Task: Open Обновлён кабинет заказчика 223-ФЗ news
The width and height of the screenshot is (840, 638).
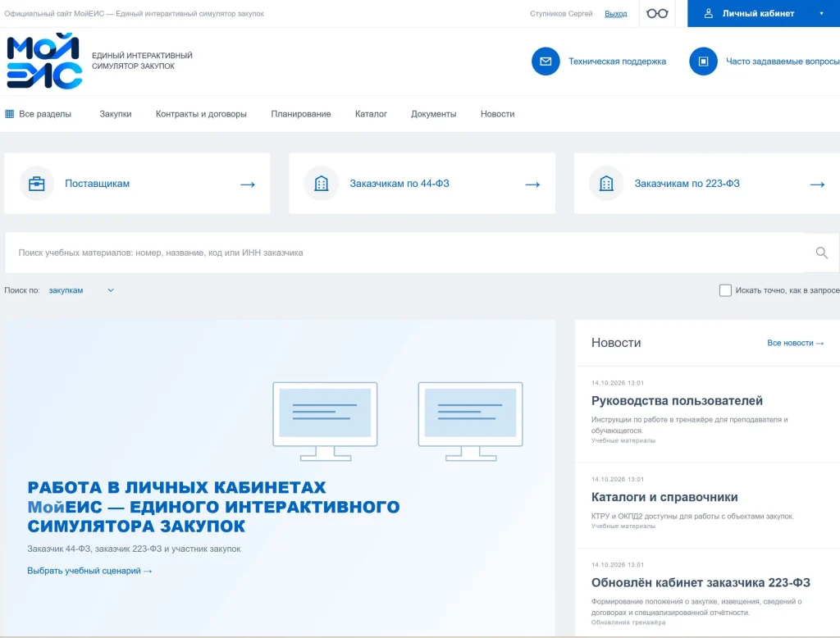Action: pyautogui.click(x=701, y=582)
